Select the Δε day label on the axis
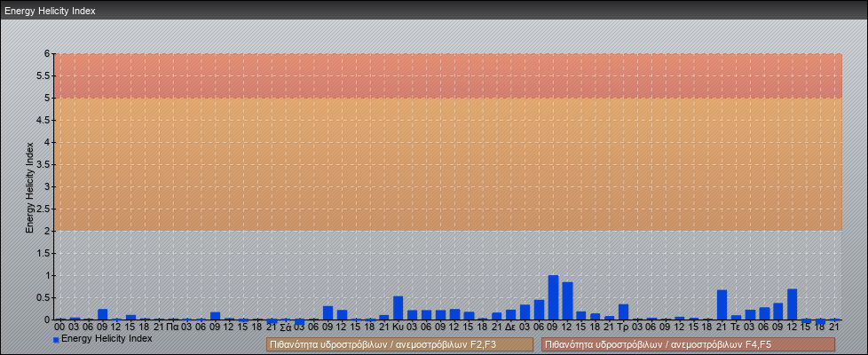Viewport: 868px width, 355px height. 510,327
